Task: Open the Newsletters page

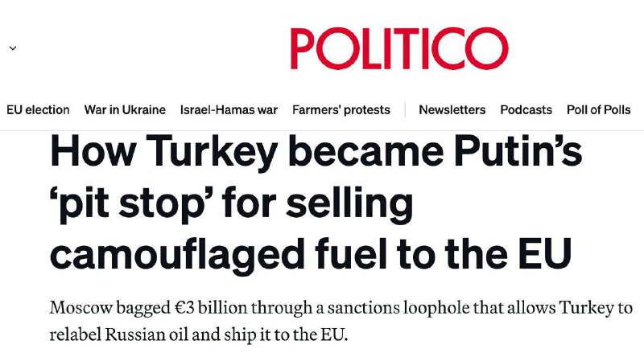Action: pos(452,109)
